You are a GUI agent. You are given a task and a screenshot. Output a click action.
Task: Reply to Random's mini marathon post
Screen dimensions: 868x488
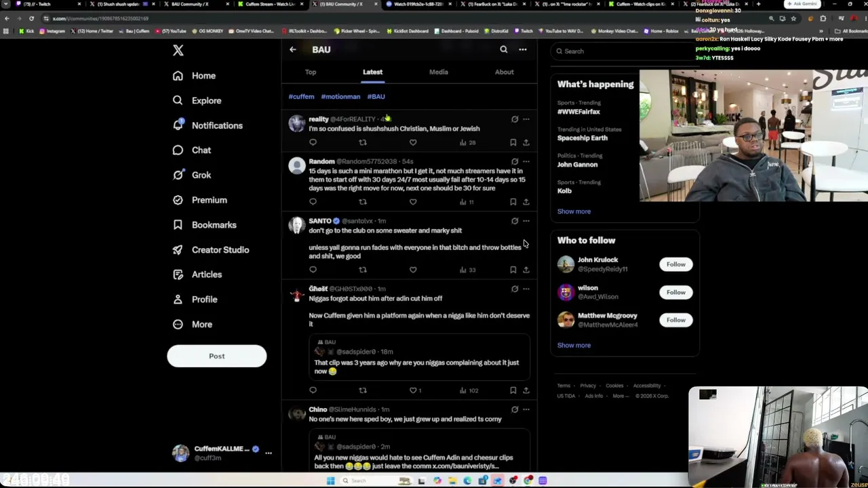click(x=313, y=202)
